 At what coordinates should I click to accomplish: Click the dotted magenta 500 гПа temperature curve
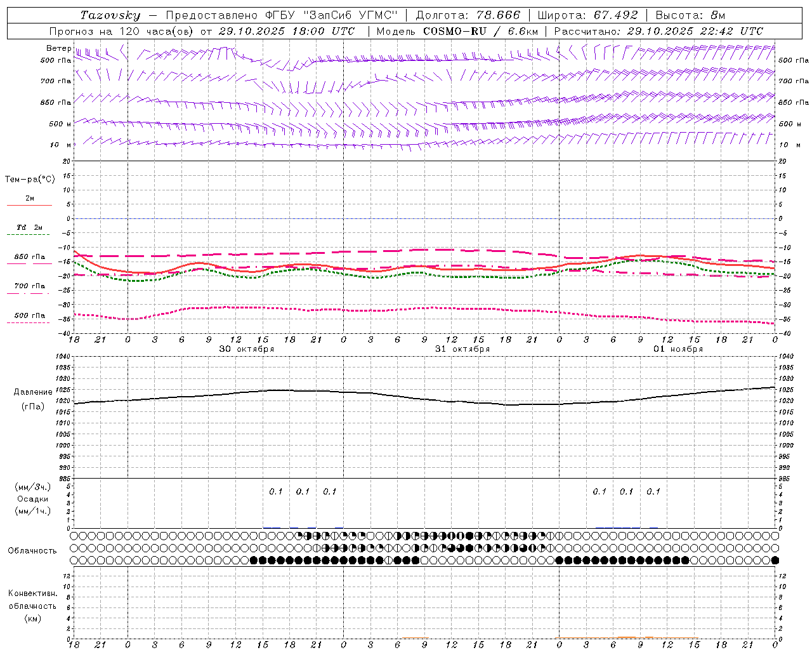(425, 308)
